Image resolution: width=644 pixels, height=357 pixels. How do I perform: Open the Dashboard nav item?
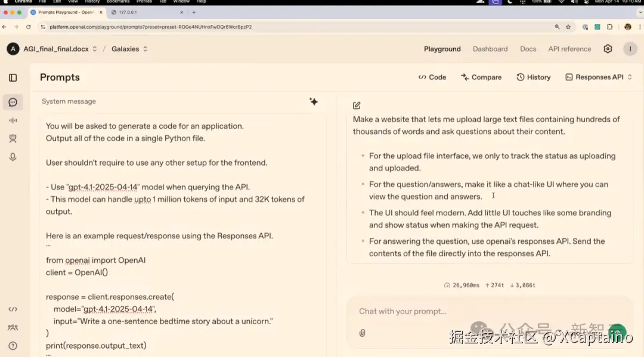490,49
